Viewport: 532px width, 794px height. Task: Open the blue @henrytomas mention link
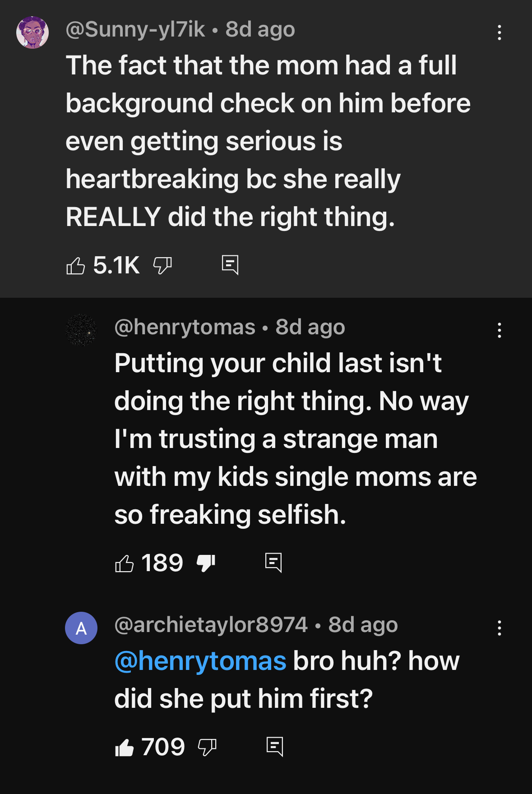(200, 661)
